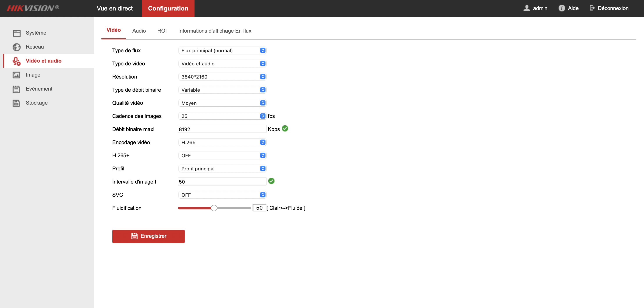Image resolution: width=644 pixels, height=308 pixels.
Task: Open the Type de flux dropdown
Action: (222, 50)
